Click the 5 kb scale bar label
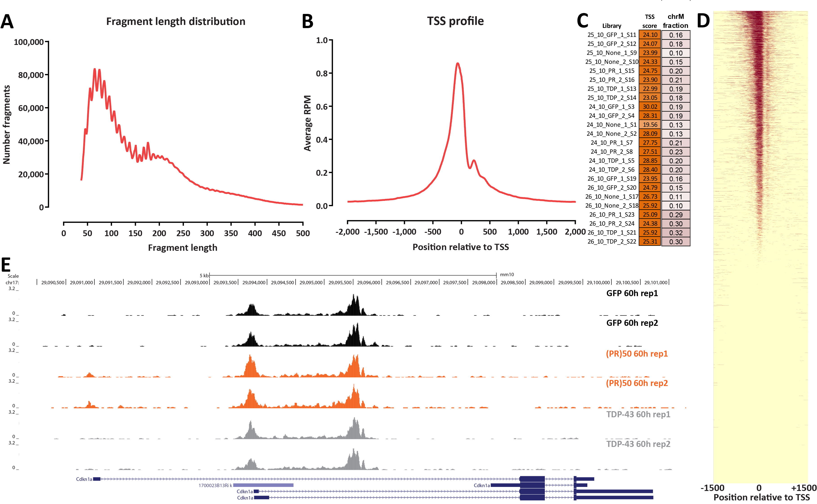This screenshot has width=817, height=504. [x=204, y=276]
